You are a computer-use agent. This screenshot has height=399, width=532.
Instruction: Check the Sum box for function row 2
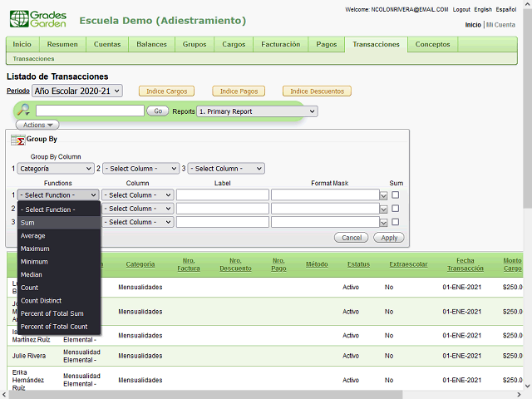click(396, 209)
